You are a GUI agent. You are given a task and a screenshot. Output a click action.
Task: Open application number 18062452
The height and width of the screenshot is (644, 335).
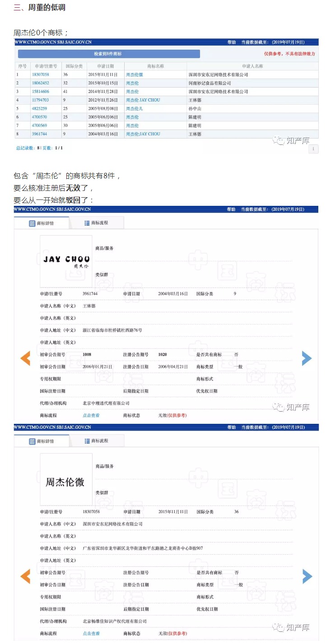click(x=40, y=83)
